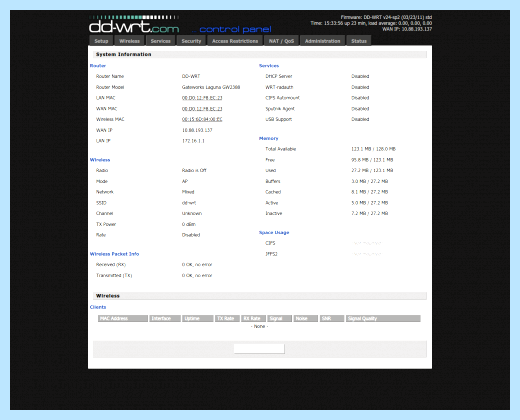Click the Signal Quality column header
The image size is (520, 420).
pyautogui.click(x=383, y=318)
